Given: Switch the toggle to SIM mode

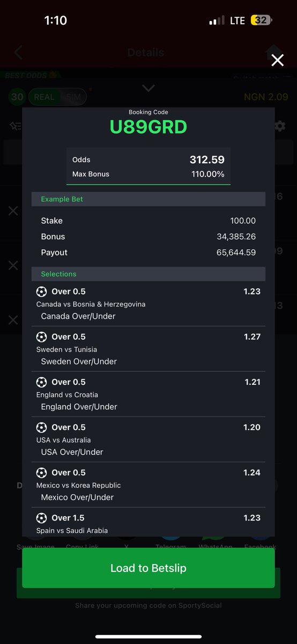Looking at the screenshot, I should [x=72, y=97].
